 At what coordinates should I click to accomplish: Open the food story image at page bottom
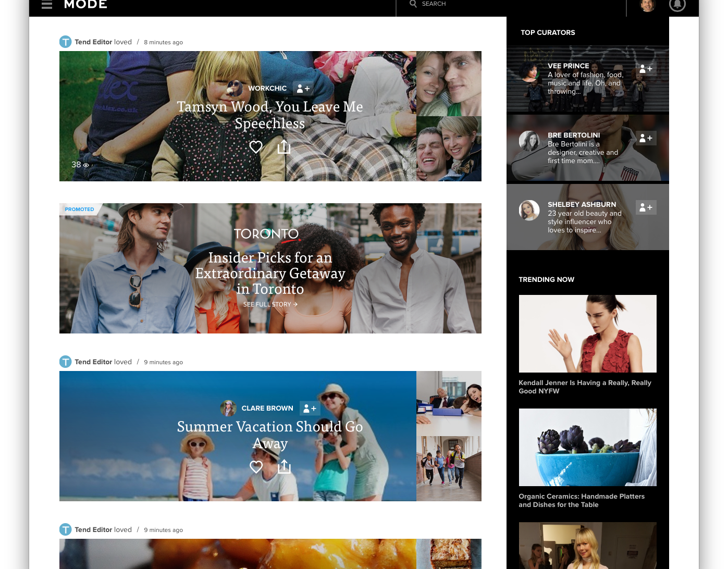[238, 554]
